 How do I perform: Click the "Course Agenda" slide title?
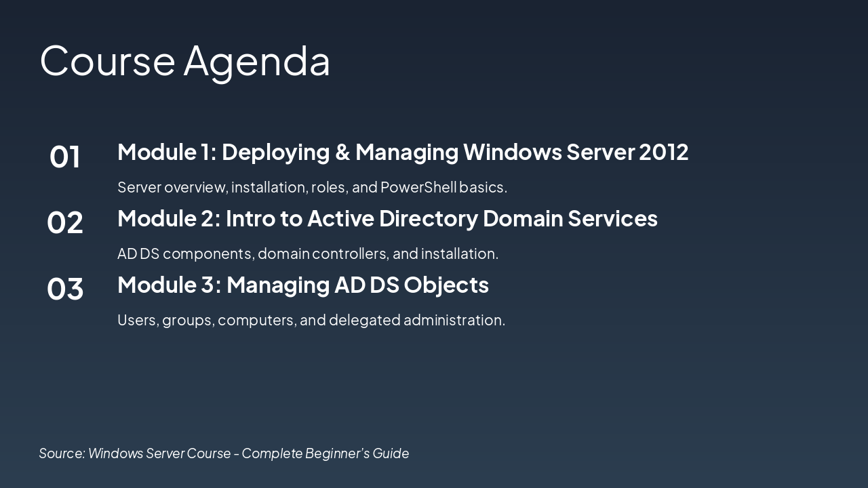click(184, 61)
